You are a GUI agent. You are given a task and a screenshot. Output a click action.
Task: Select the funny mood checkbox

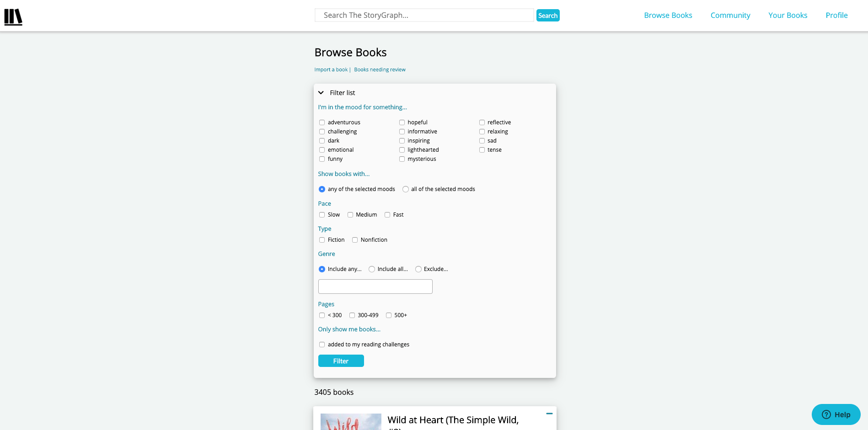click(322, 159)
